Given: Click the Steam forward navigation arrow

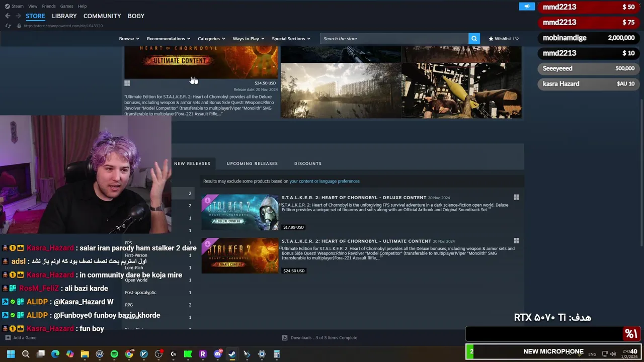Looking at the screenshot, I should click(18, 16).
